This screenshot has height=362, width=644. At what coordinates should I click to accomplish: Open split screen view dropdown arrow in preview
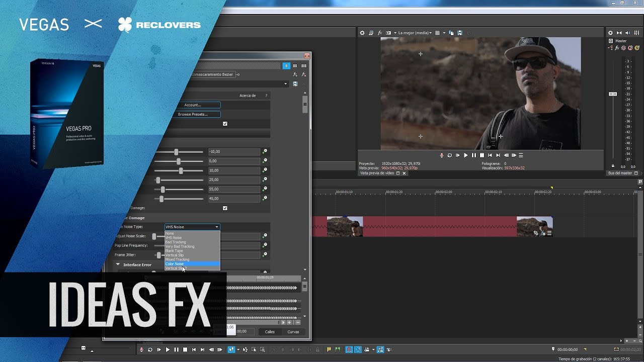394,33
